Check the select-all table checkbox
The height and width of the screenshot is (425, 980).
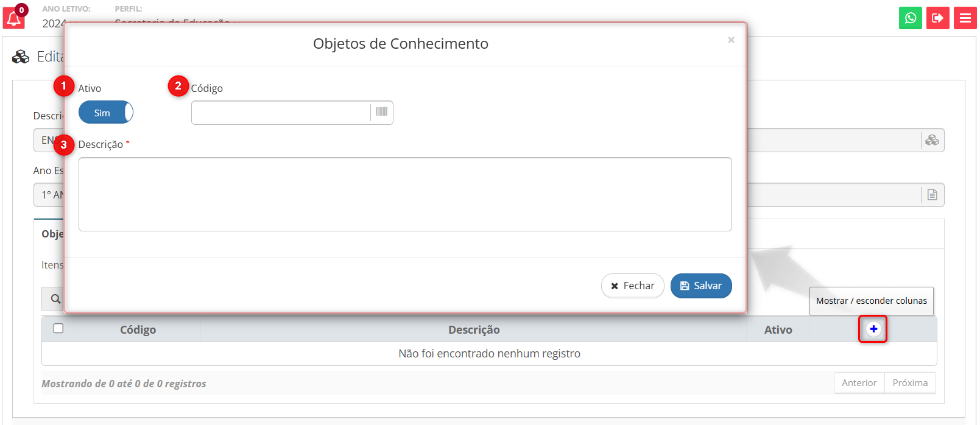coord(58,329)
